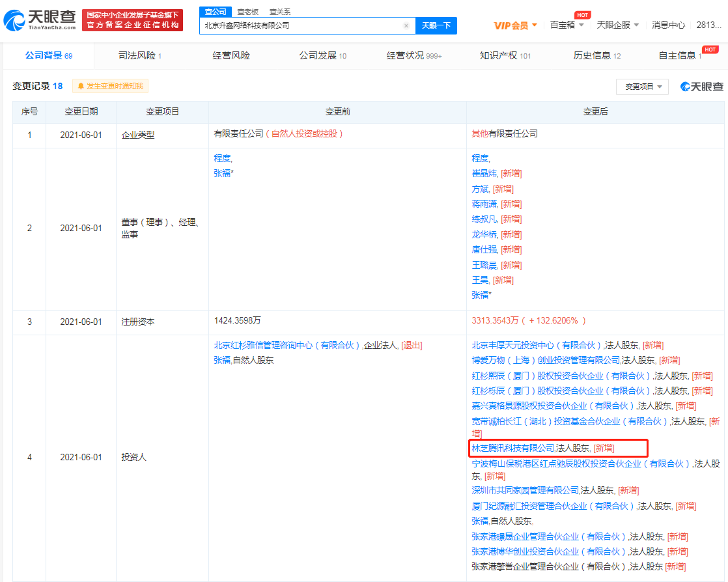Click the 其他有限责任公司 cell text

point(505,133)
